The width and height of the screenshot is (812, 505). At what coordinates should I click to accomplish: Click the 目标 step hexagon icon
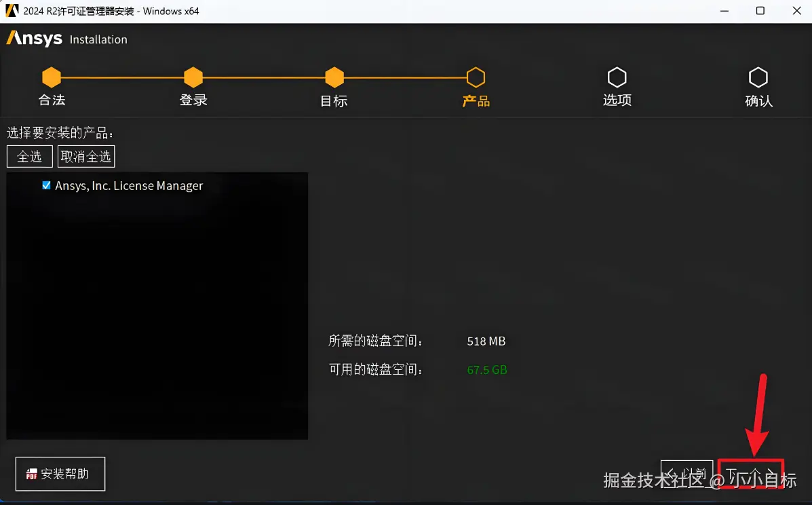(x=334, y=77)
